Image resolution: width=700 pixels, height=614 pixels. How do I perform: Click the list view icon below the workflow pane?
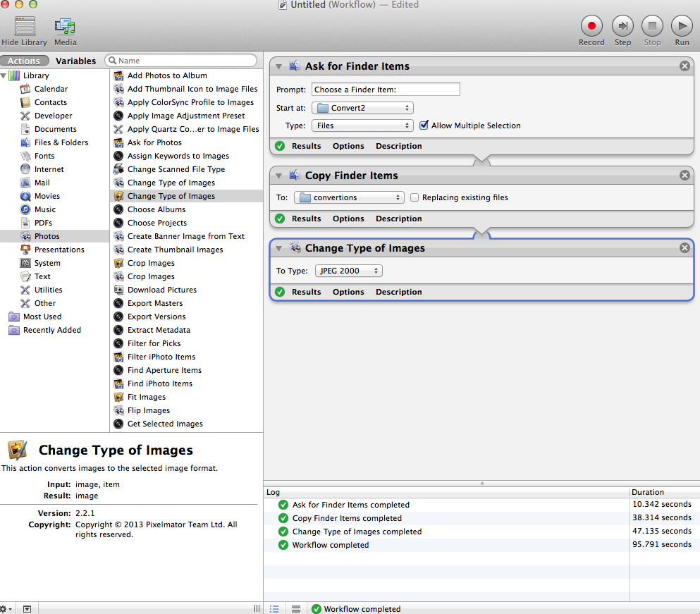[x=274, y=608]
